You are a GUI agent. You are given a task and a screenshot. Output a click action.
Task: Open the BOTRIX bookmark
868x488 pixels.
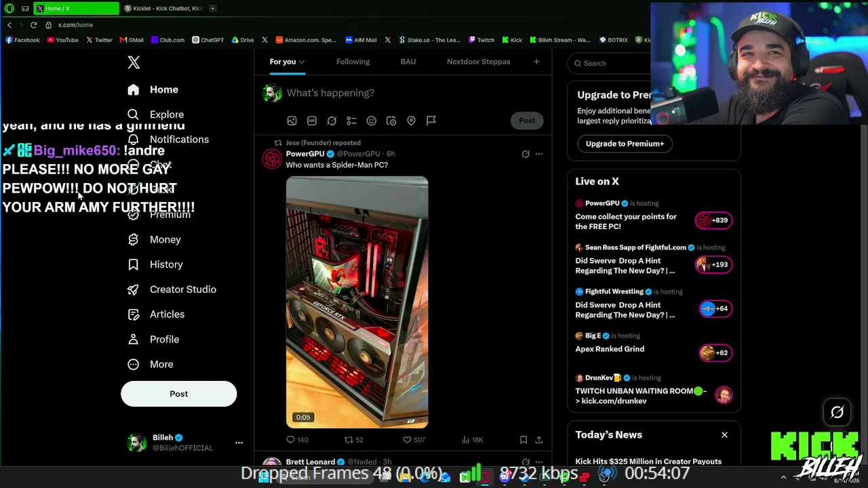[x=613, y=40]
